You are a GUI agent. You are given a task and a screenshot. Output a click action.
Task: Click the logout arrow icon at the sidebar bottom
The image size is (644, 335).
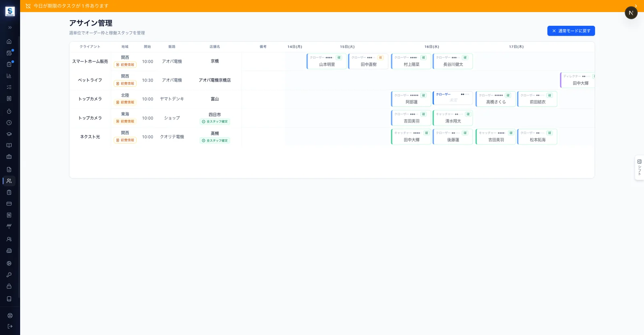[x=10, y=326]
